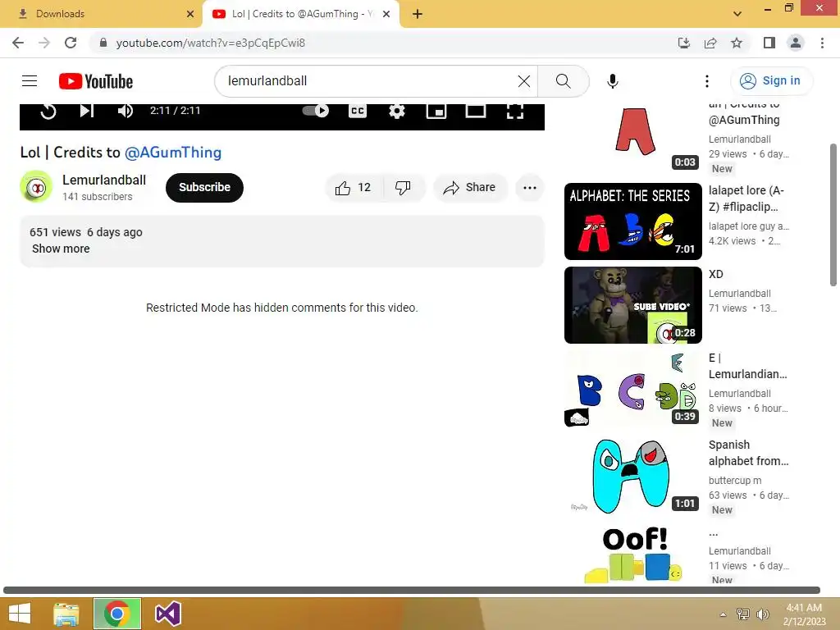Bookmark this tab with the star
The width and height of the screenshot is (840, 630).
tap(737, 43)
